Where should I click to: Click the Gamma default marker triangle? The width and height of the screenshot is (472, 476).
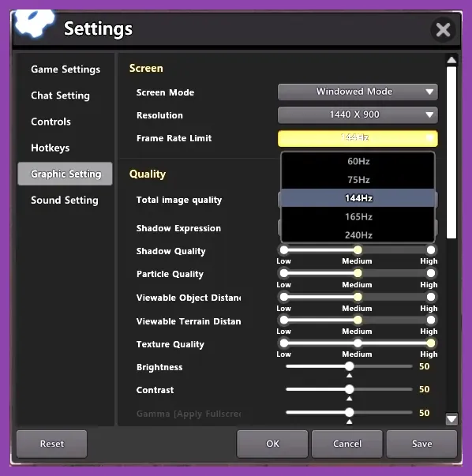350,422
